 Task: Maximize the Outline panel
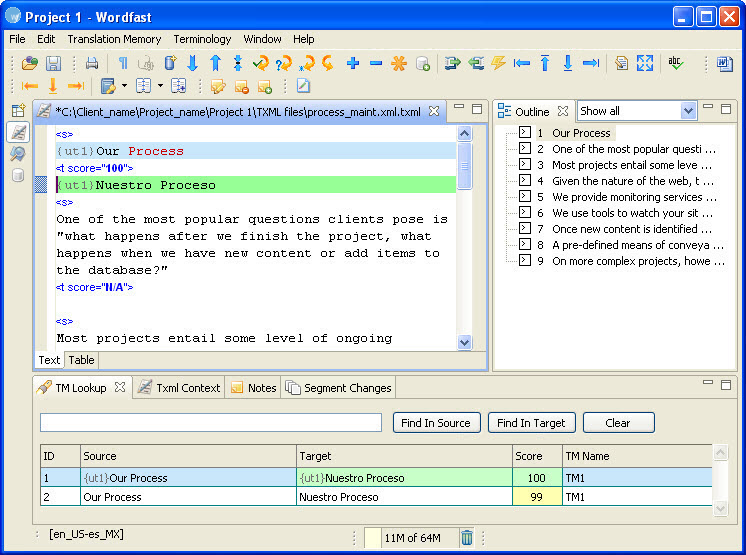pyautogui.click(x=726, y=109)
